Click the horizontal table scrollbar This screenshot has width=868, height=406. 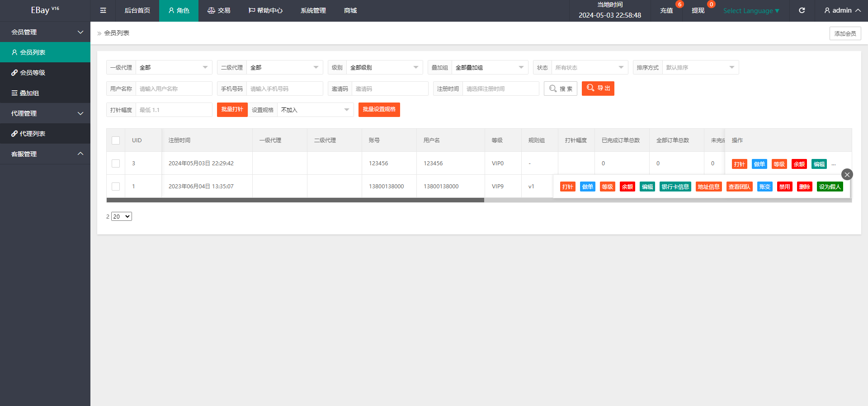click(x=295, y=200)
